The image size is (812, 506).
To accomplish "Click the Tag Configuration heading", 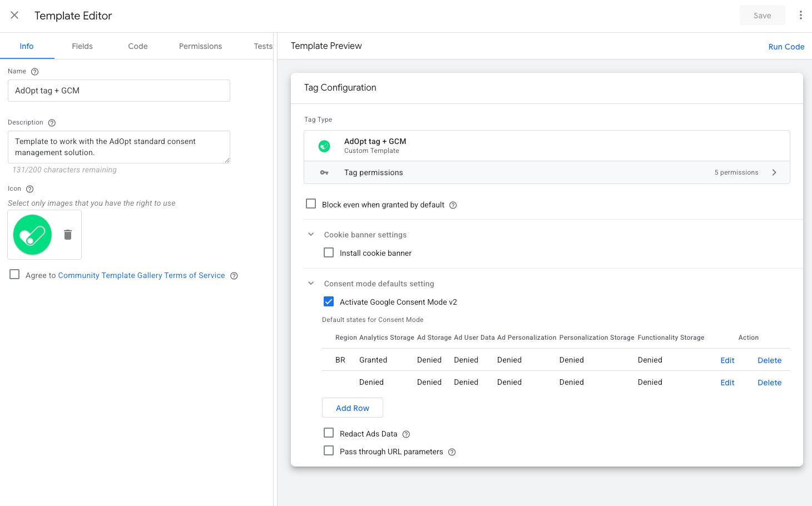I will [340, 87].
